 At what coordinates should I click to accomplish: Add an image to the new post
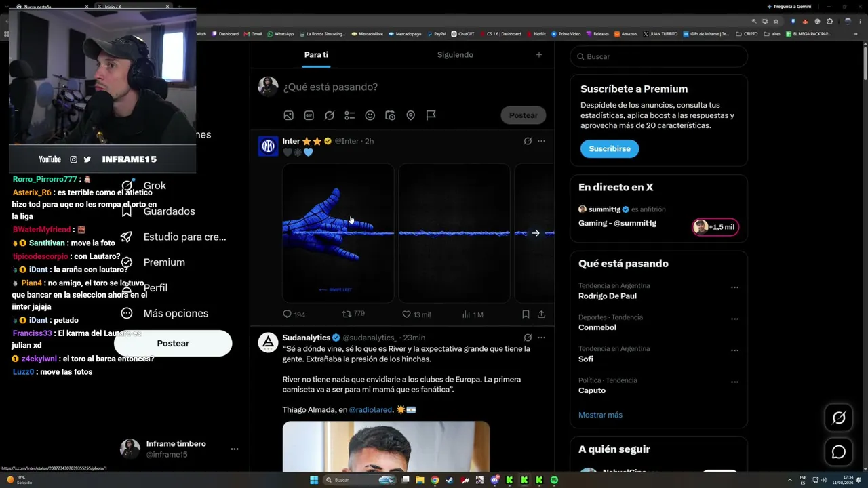coord(289,115)
